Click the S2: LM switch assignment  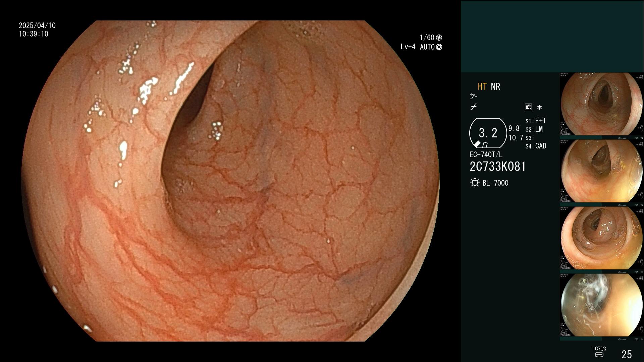coord(534,129)
